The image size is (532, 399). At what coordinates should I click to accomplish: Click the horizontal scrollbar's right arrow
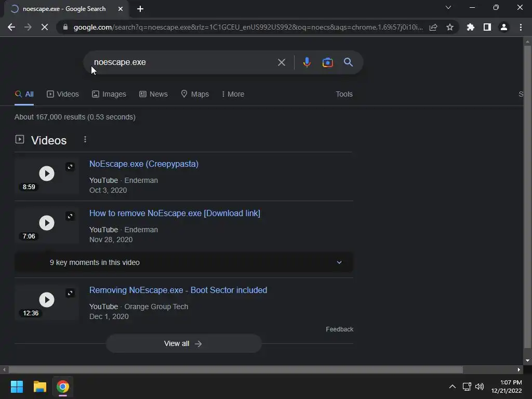[519, 369]
